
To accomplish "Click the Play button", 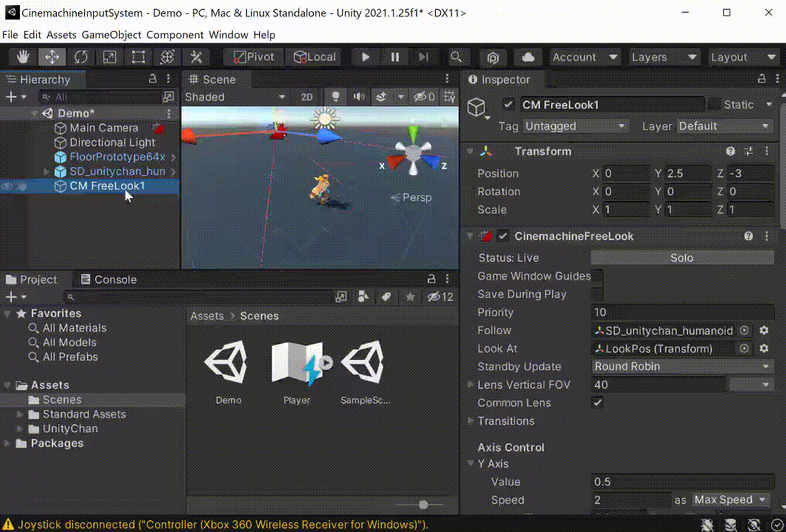I will [366, 57].
